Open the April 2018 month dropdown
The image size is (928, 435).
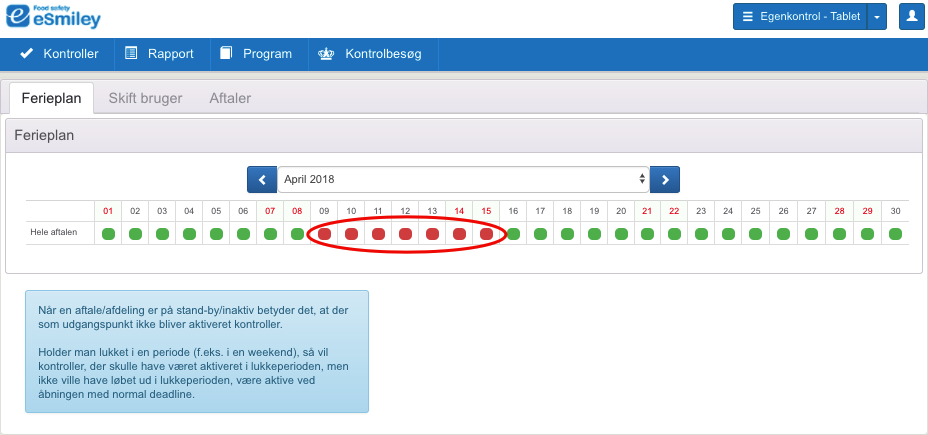(463, 180)
